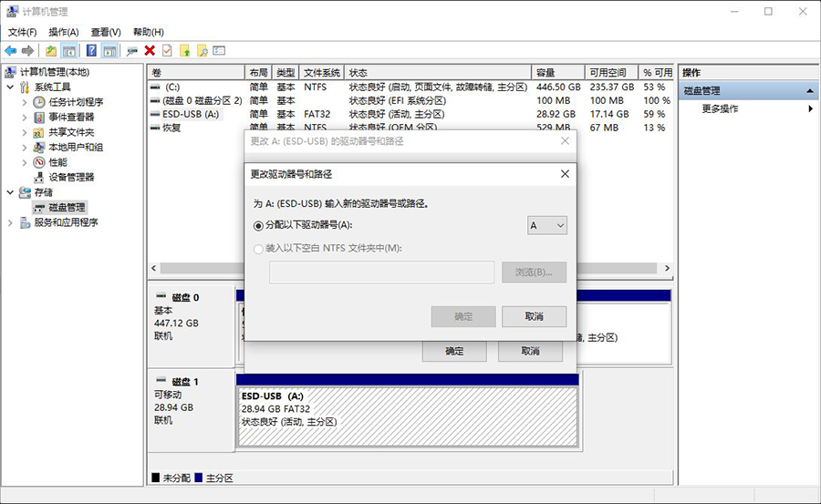The height and width of the screenshot is (504, 821).
Task: Select 性能 in the tree
Action: (57, 162)
